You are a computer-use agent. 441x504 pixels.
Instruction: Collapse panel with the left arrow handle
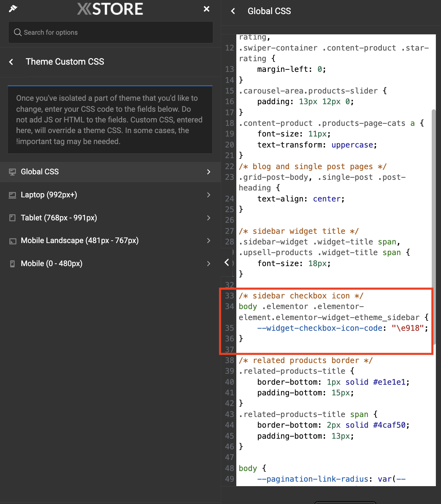pyautogui.click(x=226, y=263)
